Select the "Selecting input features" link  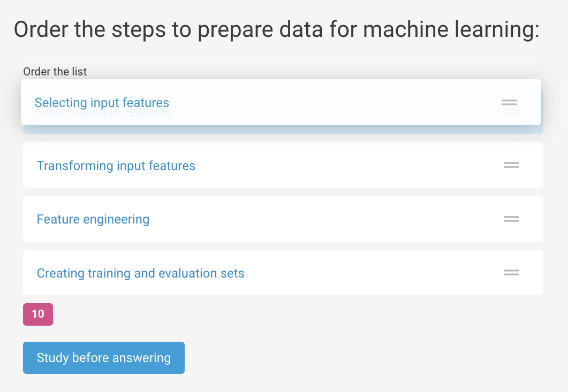(x=102, y=102)
